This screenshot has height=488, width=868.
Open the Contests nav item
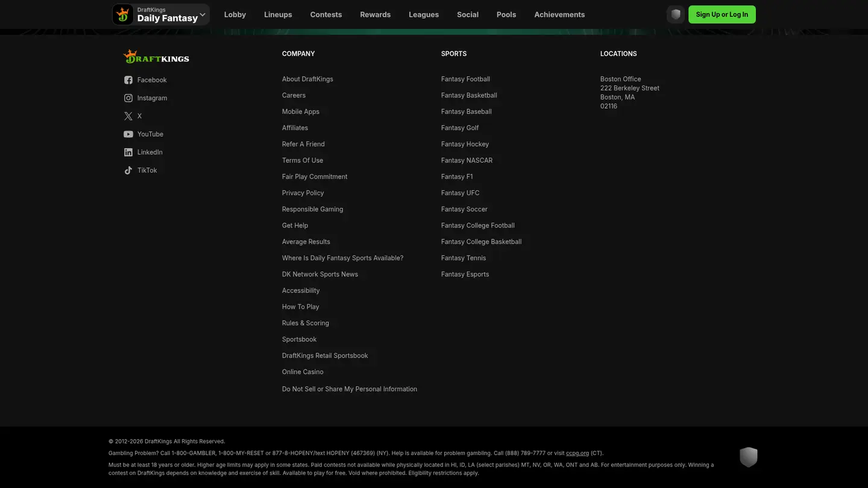tap(326, 14)
